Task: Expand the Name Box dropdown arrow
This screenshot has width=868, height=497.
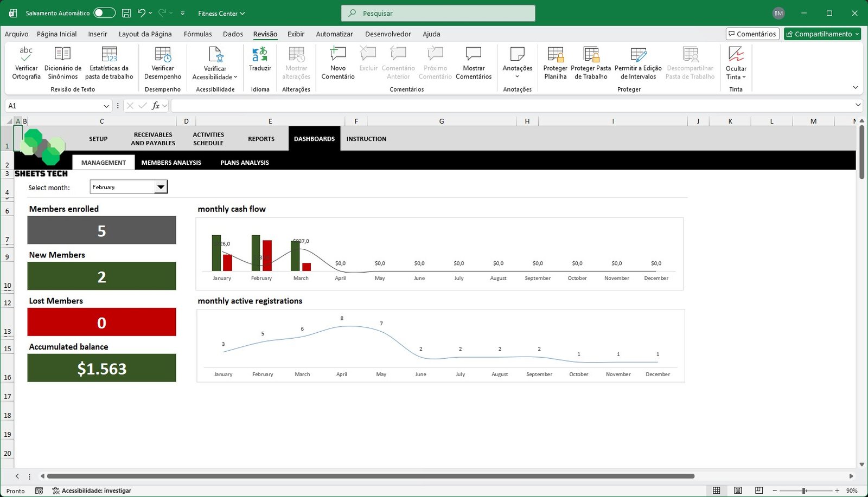Action: (x=106, y=106)
